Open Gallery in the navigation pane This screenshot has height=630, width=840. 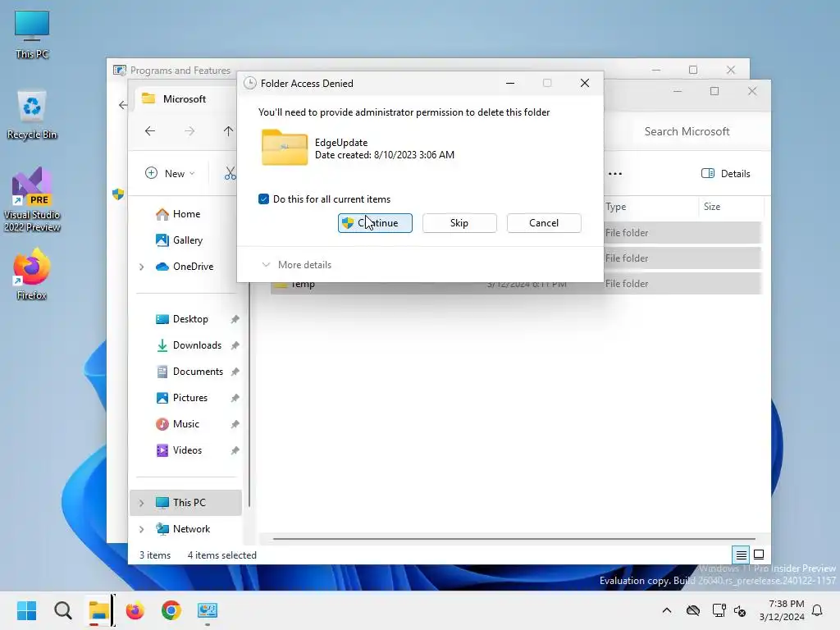point(187,240)
